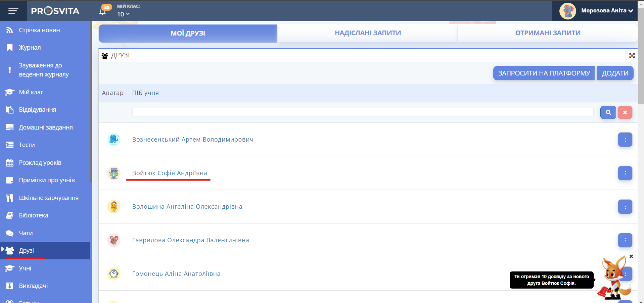Clear search with the red X button
The image size is (644, 303).
tap(625, 112)
